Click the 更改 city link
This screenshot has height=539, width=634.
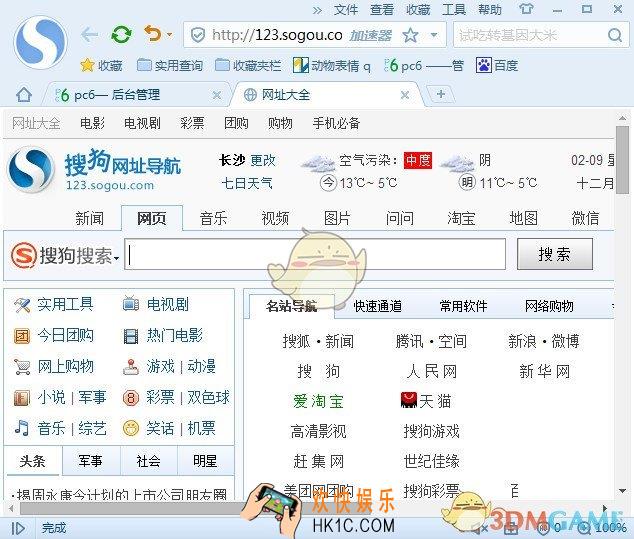pyautogui.click(x=263, y=161)
